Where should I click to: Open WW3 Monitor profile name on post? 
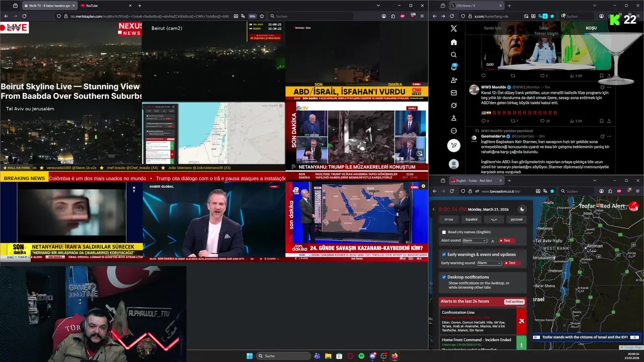(493, 87)
